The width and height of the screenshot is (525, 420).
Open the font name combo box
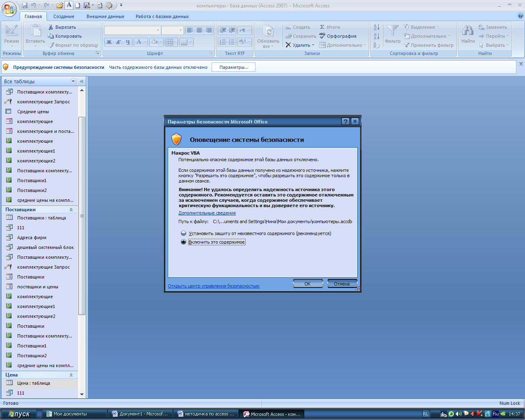[132, 30]
